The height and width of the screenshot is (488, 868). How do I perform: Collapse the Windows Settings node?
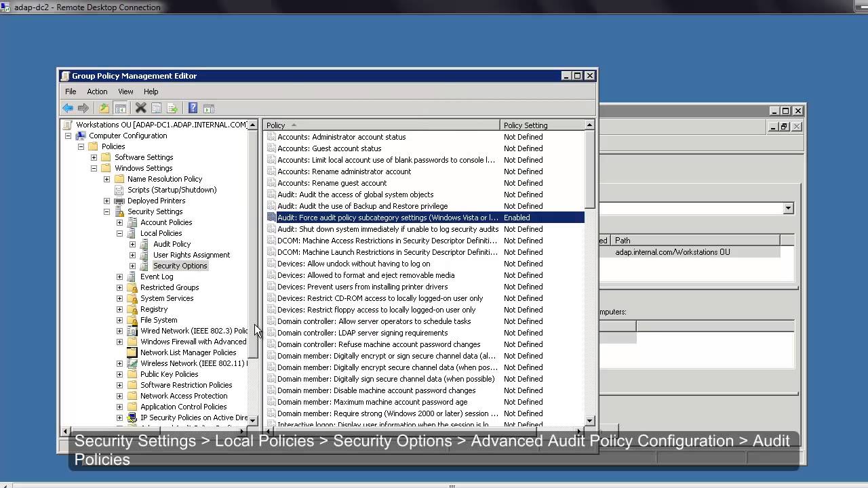tap(94, 168)
